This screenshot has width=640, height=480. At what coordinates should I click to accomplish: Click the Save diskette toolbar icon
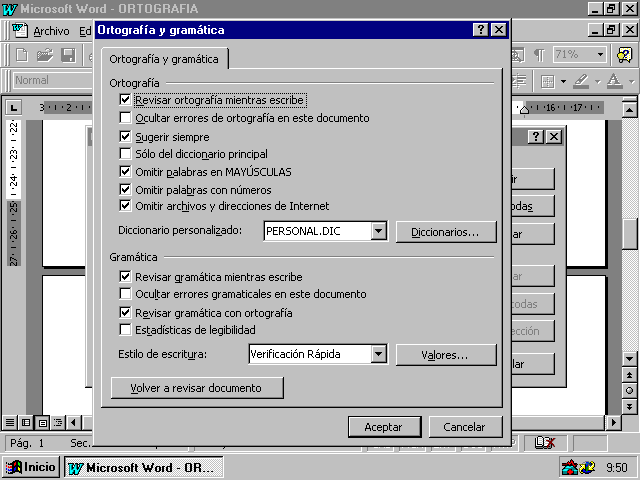(68, 54)
